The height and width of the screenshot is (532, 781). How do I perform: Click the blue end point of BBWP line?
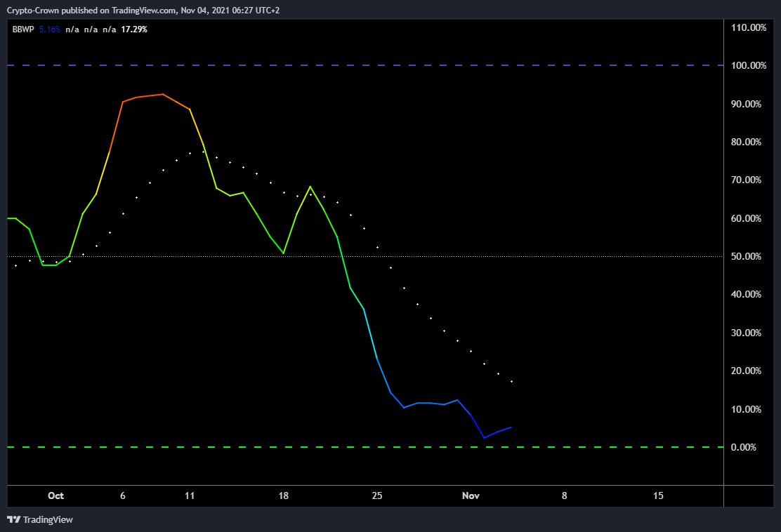511,427
